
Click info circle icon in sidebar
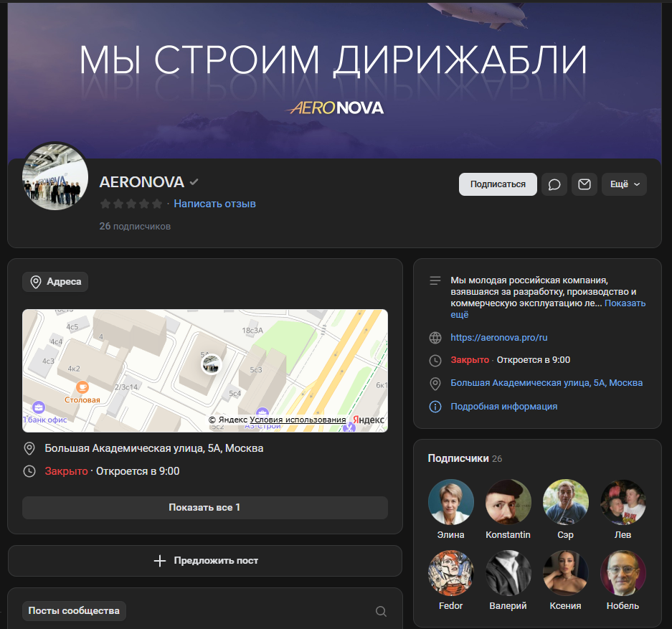point(435,406)
